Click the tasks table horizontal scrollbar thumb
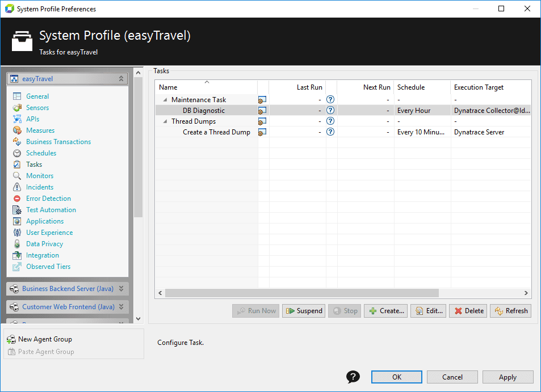The height and width of the screenshot is (392, 541). (x=302, y=293)
